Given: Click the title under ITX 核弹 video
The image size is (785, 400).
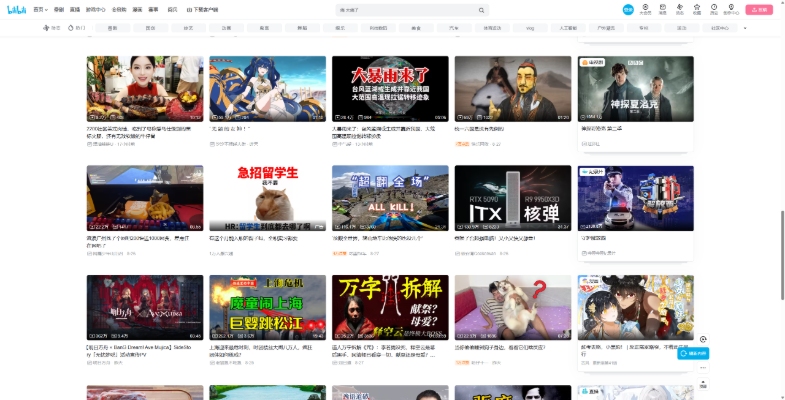Looking at the screenshot, I should tap(495, 238).
